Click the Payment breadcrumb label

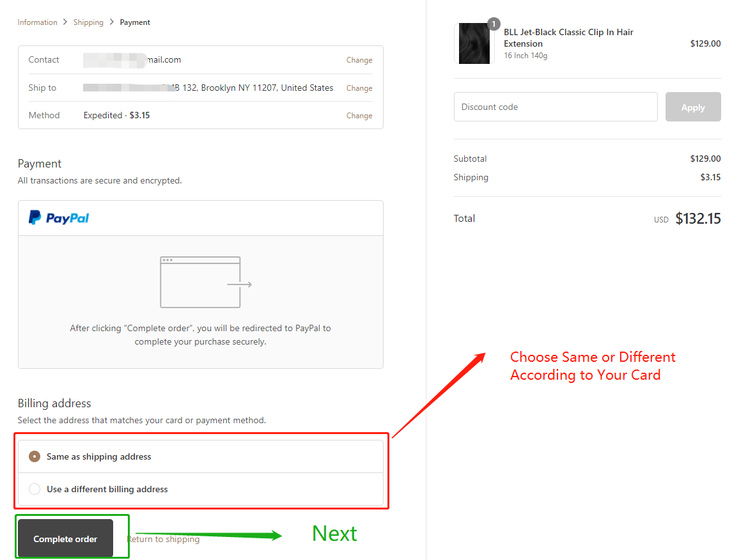[134, 22]
